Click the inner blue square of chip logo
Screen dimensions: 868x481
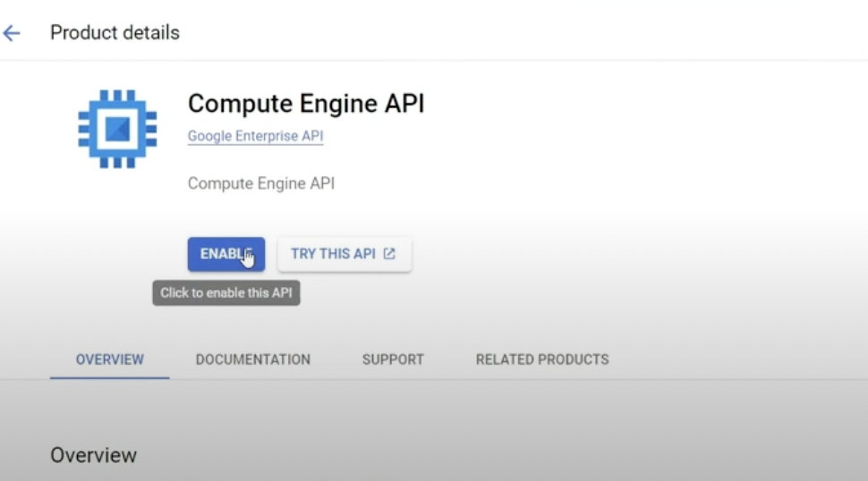[x=117, y=130]
